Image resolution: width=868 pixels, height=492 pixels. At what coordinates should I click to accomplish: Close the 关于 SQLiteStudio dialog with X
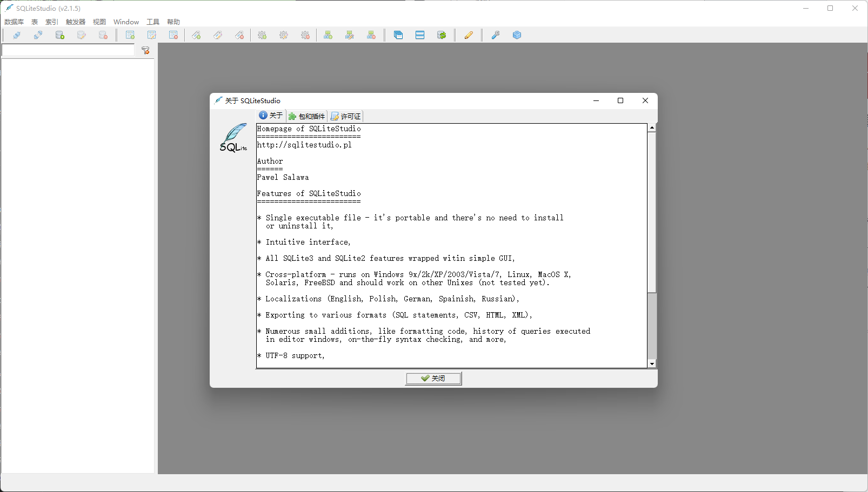645,100
